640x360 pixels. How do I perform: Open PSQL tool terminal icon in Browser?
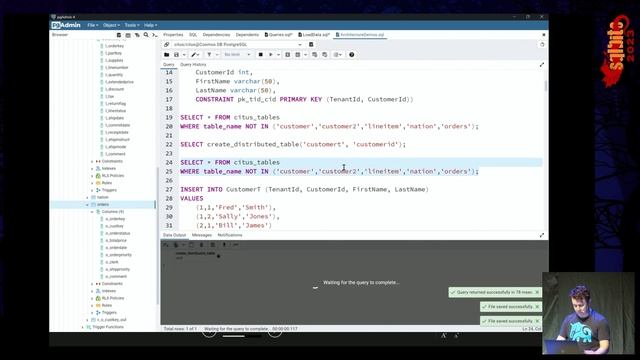click(x=154, y=35)
